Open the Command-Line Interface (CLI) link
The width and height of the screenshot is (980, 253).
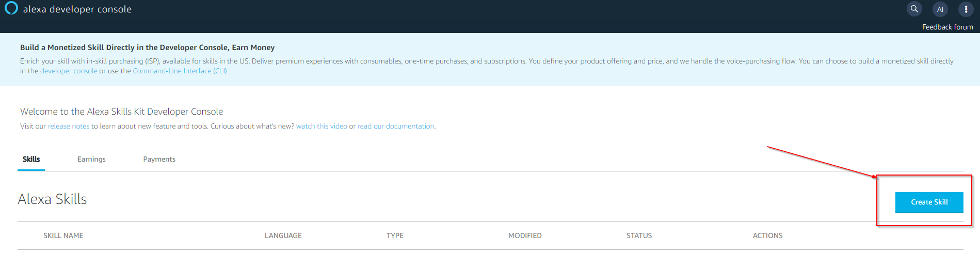coord(180,71)
